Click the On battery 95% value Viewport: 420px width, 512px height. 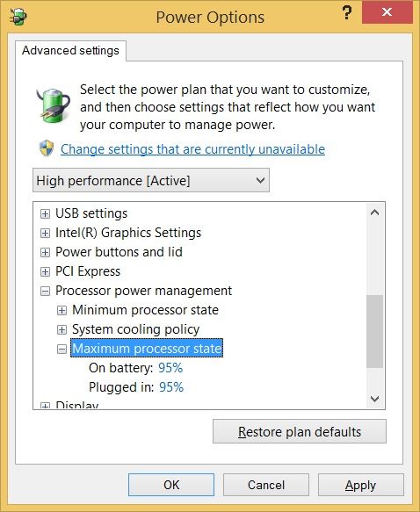pos(170,368)
